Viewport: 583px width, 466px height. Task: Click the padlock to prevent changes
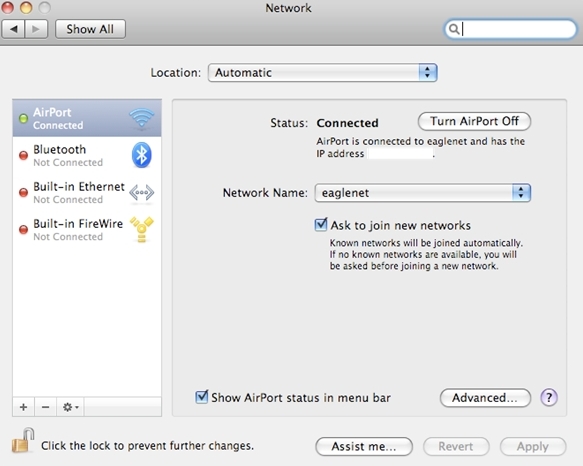coord(23,440)
